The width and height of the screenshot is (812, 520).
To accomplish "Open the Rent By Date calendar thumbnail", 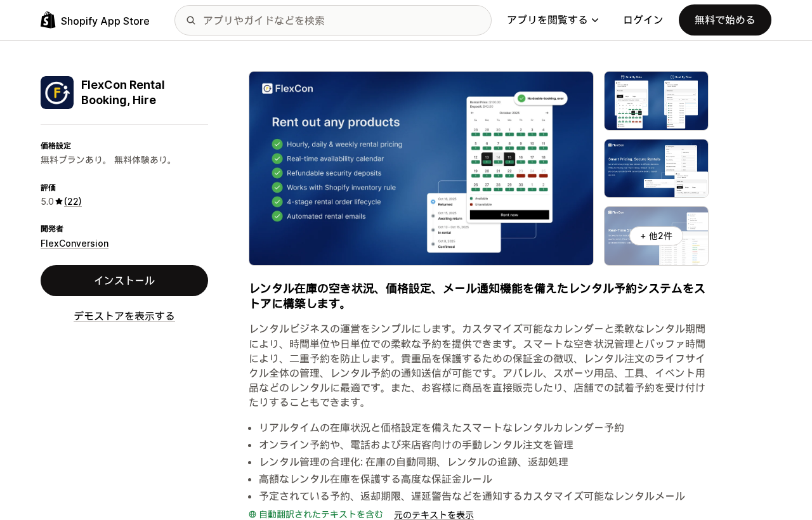I will coord(657,101).
